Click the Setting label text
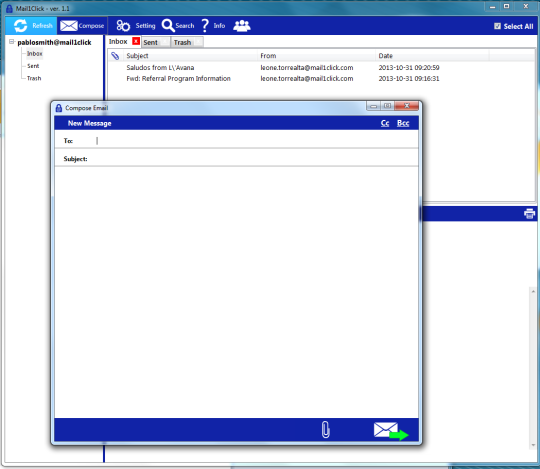 (x=145, y=26)
